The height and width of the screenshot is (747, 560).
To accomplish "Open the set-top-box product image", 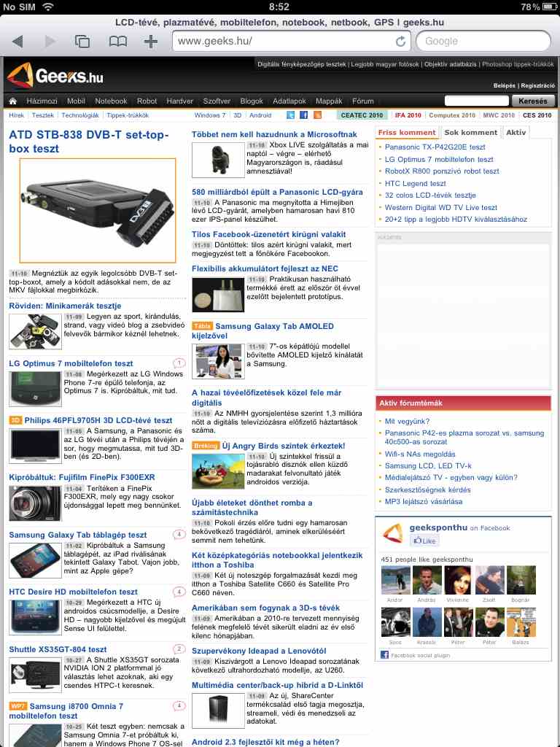I will [98, 211].
